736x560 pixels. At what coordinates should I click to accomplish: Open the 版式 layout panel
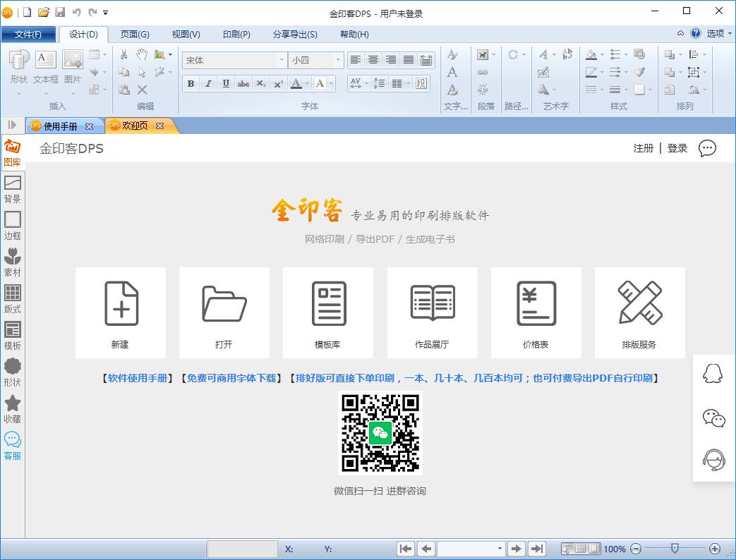12,299
